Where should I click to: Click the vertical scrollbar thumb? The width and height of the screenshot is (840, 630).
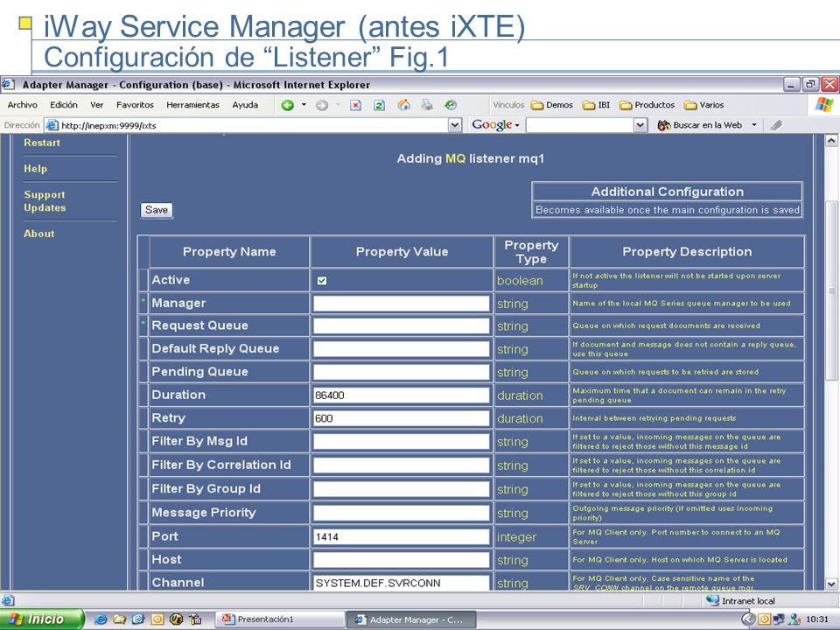[831, 290]
